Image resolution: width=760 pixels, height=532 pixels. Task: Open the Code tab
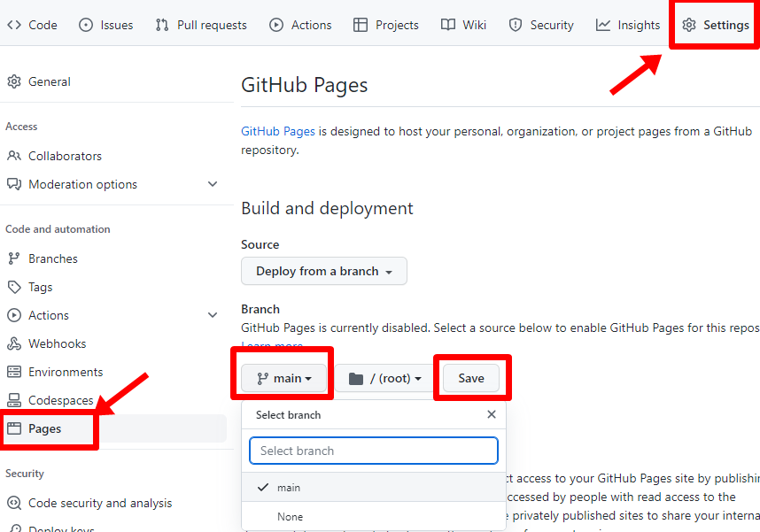tap(32, 25)
